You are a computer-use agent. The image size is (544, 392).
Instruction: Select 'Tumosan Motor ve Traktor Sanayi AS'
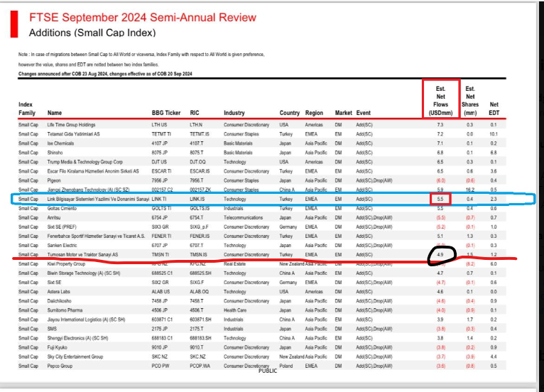82,255
